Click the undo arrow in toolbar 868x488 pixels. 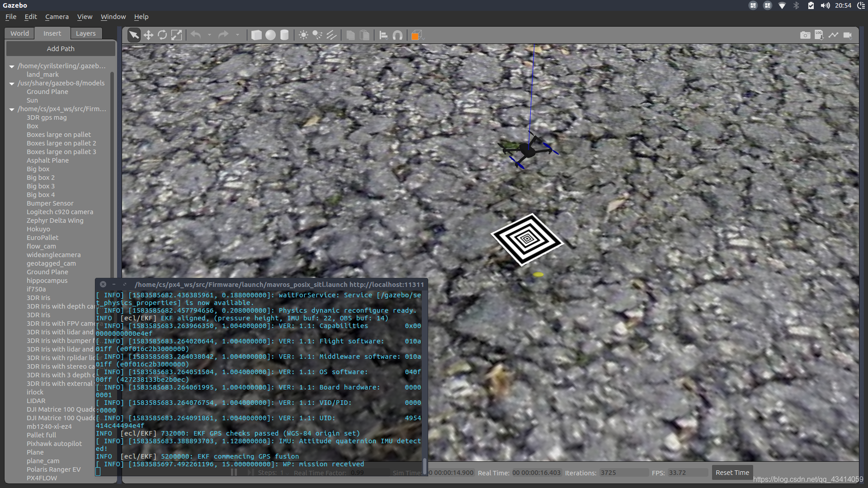pos(196,35)
